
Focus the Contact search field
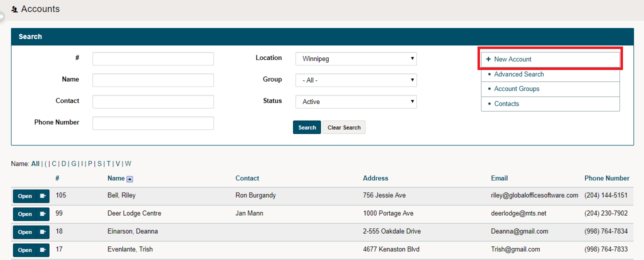(x=153, y=101)
